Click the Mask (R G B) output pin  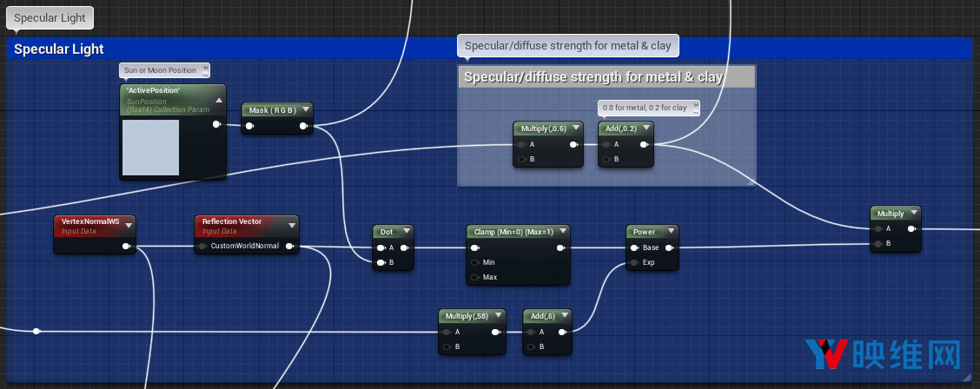[x=303, y=126]
